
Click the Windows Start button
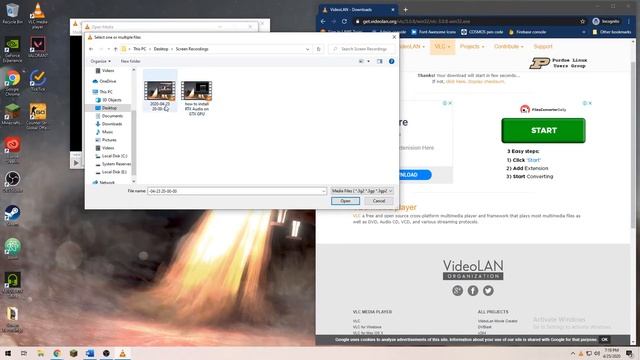click(x=8, y=353)
